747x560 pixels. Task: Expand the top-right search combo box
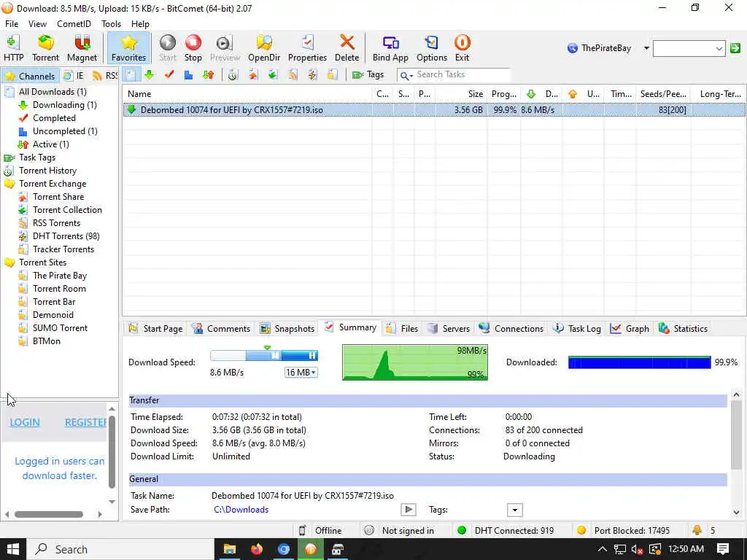click(x=719, y=49)
